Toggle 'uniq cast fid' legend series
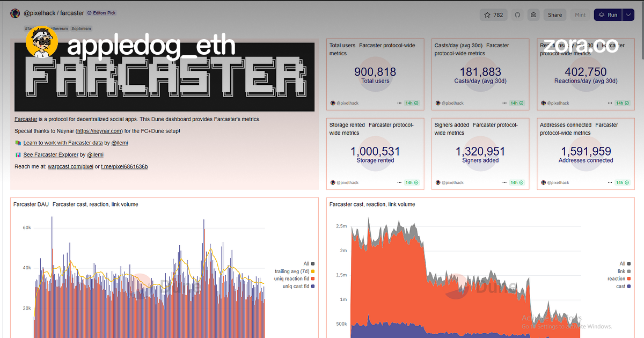The width and height of the screenshot is (644, 338). [296, 286]
